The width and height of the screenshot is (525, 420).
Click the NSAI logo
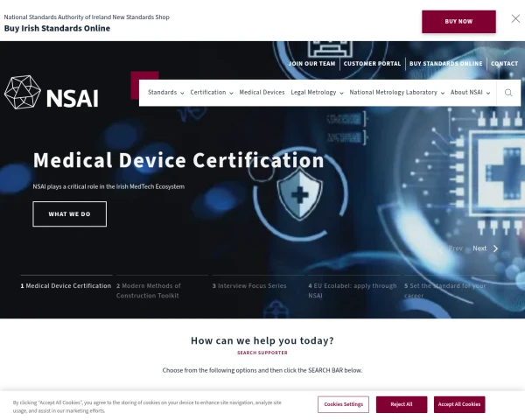[52, 92]
